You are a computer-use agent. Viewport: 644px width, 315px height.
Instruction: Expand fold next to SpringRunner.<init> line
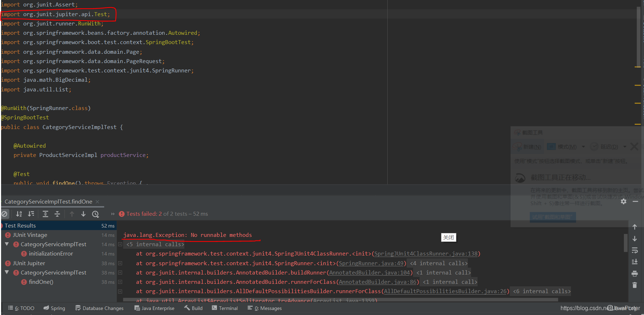coord(120,263)
